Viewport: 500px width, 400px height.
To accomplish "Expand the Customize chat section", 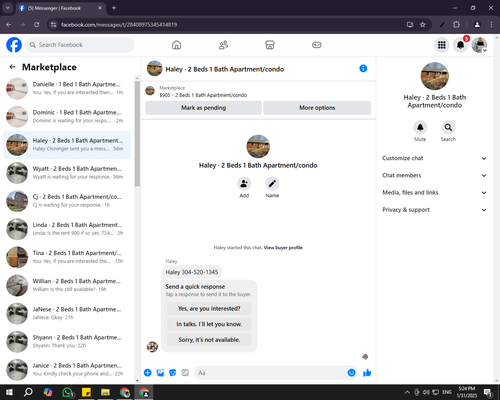I will tap(434, 158).
